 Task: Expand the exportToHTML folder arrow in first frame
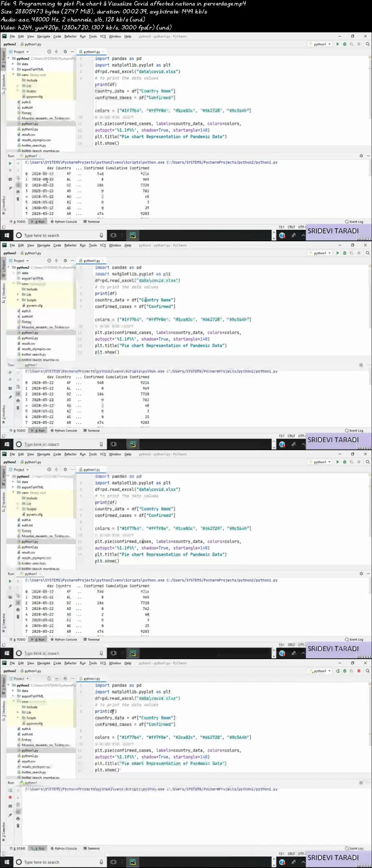point(13,69)
